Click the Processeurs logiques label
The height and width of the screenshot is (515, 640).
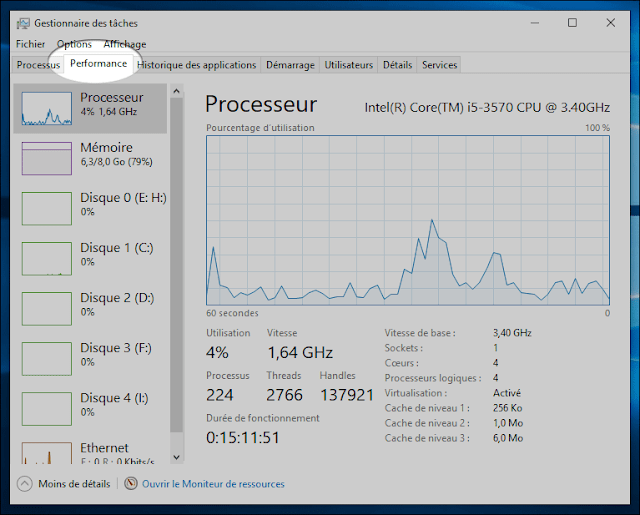coord(433,378)
